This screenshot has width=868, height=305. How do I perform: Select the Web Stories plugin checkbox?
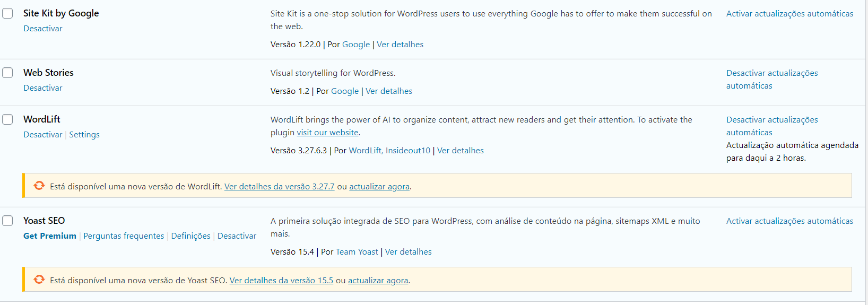[7, 73]
